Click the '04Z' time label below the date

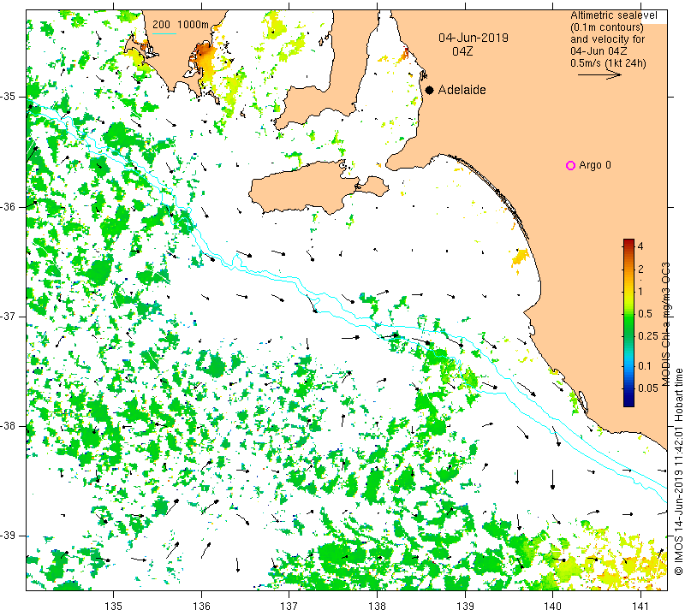[462, 51]
